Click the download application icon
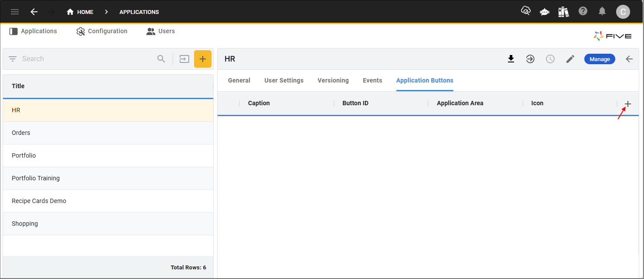Viewport: 644px width, 279px height. (x=511, y=59)
